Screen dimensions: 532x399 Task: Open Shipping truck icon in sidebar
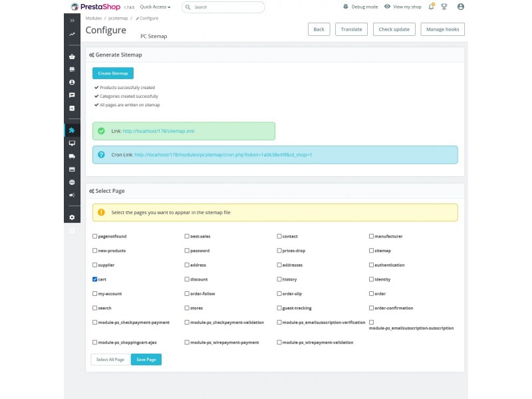(x=72, y=156)
